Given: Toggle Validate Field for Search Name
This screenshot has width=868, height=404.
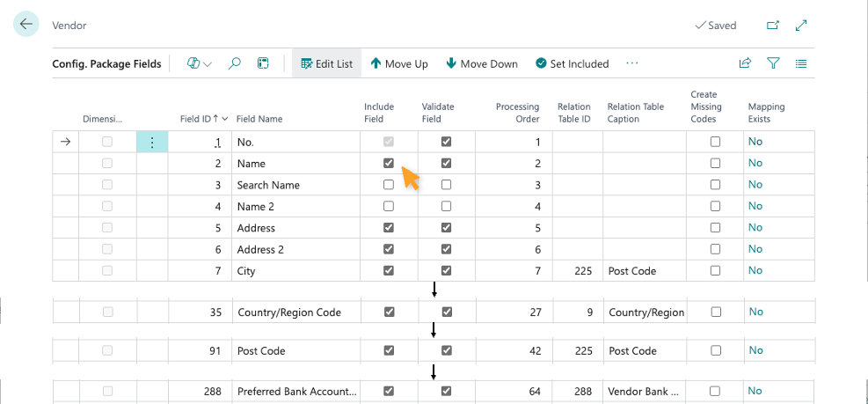Looking at the screenshot, I should point(446,185).
